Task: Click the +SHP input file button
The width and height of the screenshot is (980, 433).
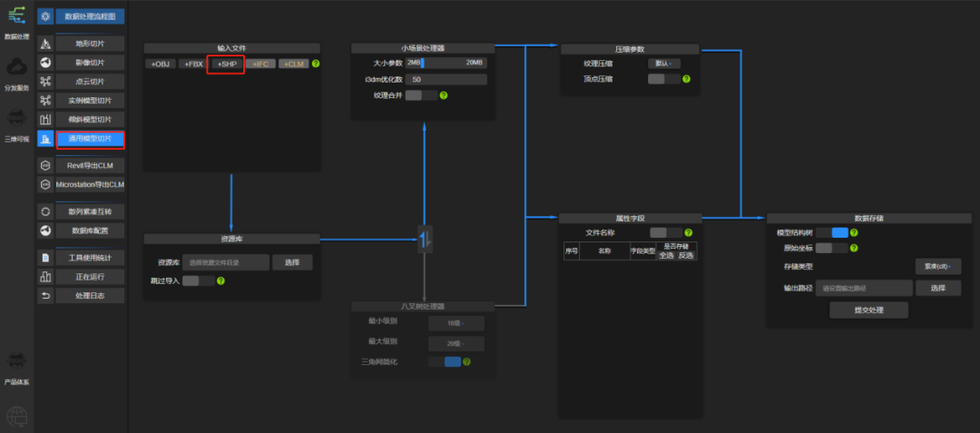Action: pos(226,64)
